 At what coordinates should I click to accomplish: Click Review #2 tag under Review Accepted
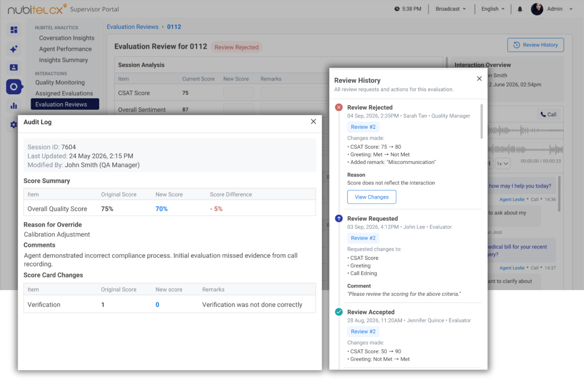click(363, 331)
